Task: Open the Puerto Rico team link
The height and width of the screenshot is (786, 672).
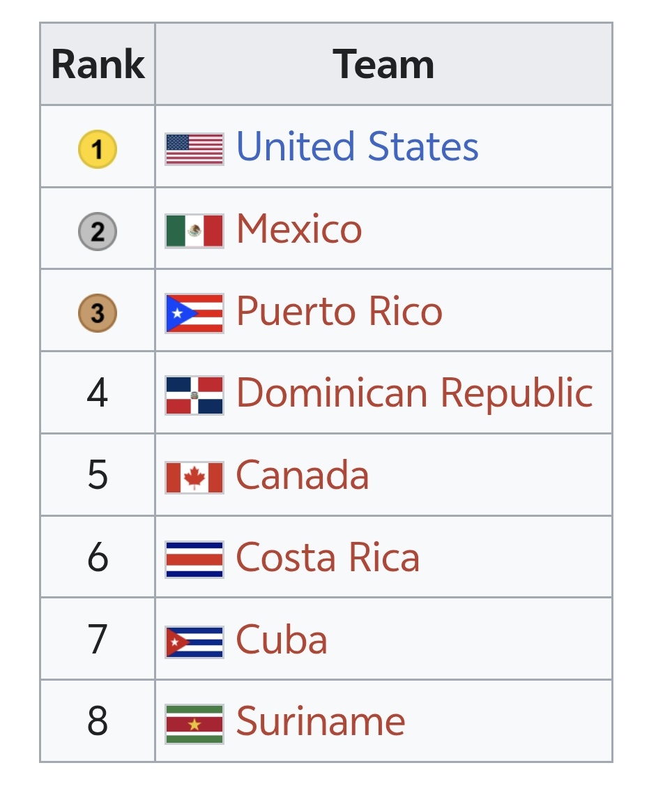Action: tap(339, 311)
